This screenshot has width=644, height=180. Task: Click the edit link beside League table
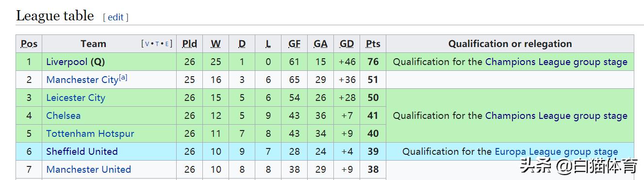pyautogui.click(x=116, y=17)
